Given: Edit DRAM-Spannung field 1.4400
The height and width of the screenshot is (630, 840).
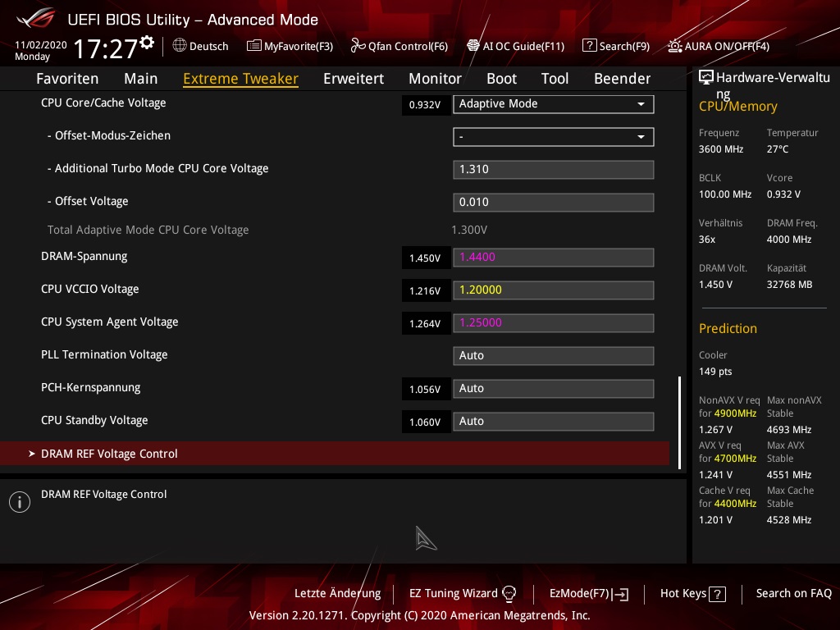Looking at the screenshot, I should tap(554, 257).
